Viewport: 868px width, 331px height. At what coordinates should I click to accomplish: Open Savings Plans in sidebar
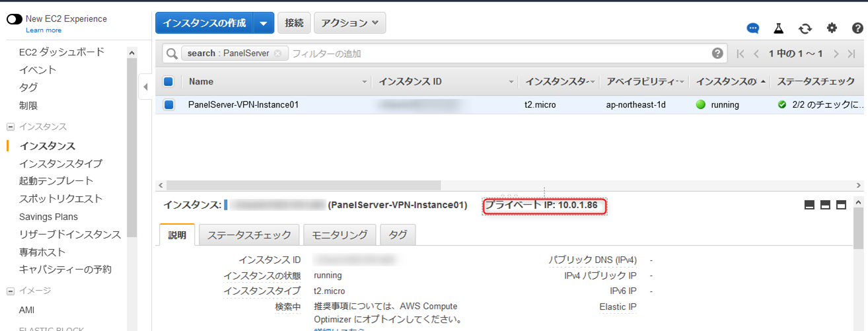[48, 217]
